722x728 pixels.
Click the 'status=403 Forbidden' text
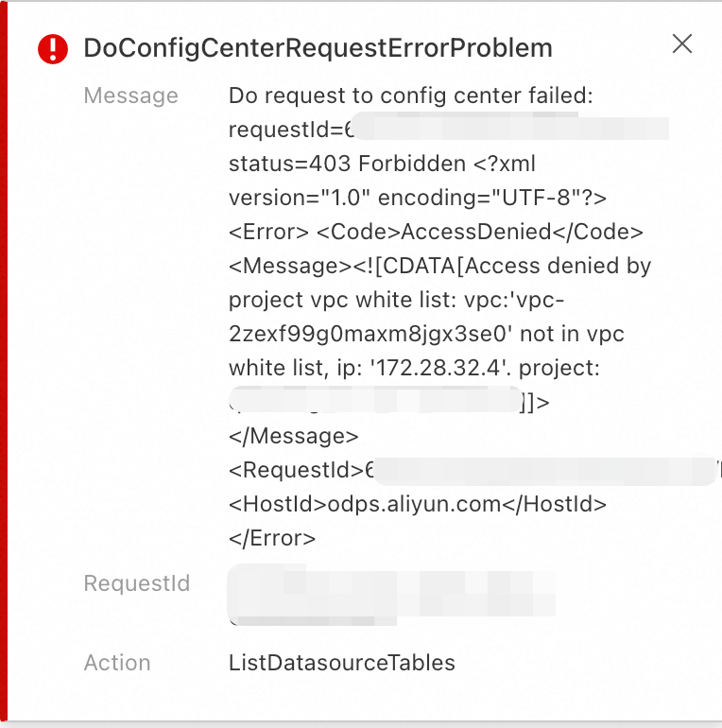point(348,164)
